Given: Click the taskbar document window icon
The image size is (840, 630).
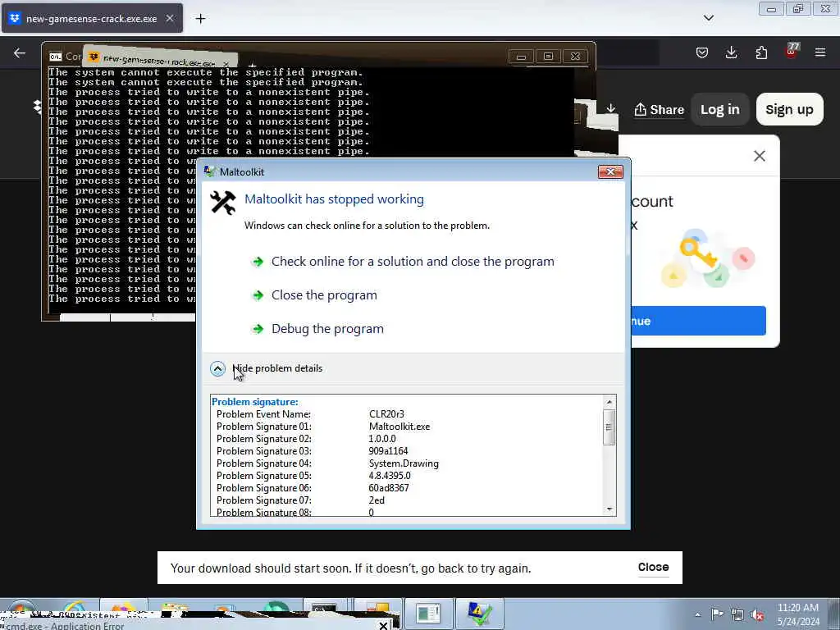Looking at the screenshot, I should tap(428, 614).
